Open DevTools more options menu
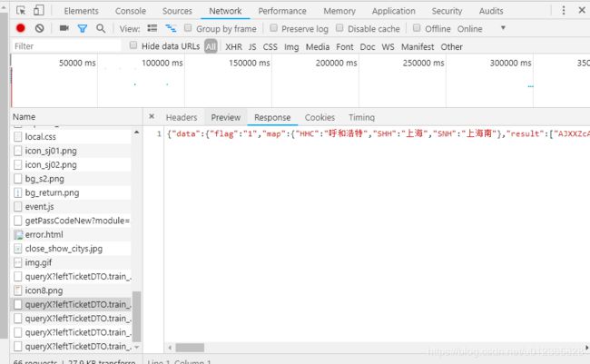This screenshot has width=590, height=364. [x=564, y=10]
